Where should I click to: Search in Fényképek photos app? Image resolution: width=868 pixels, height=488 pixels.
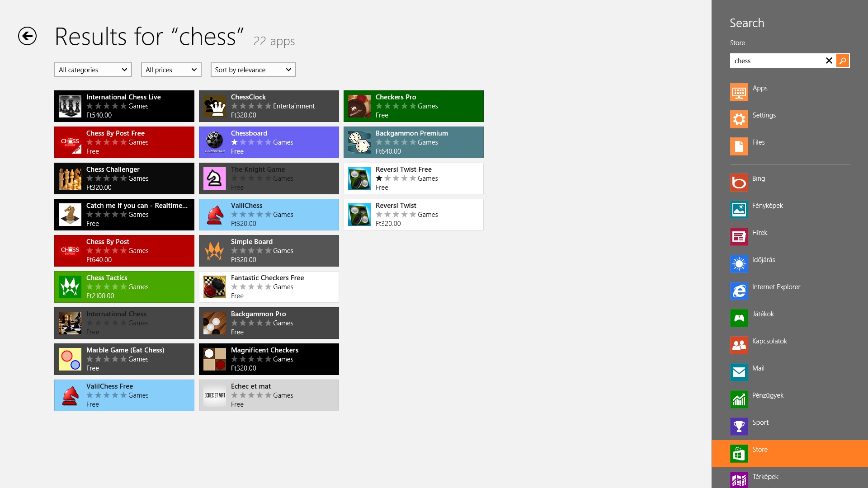tap(790, 210)
